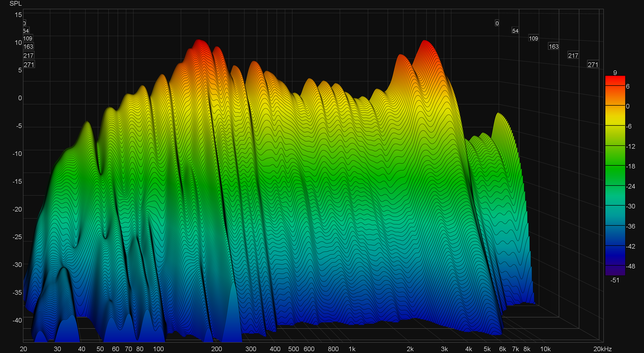Click the 9 color legend maximum value

[x=615, y=73]
